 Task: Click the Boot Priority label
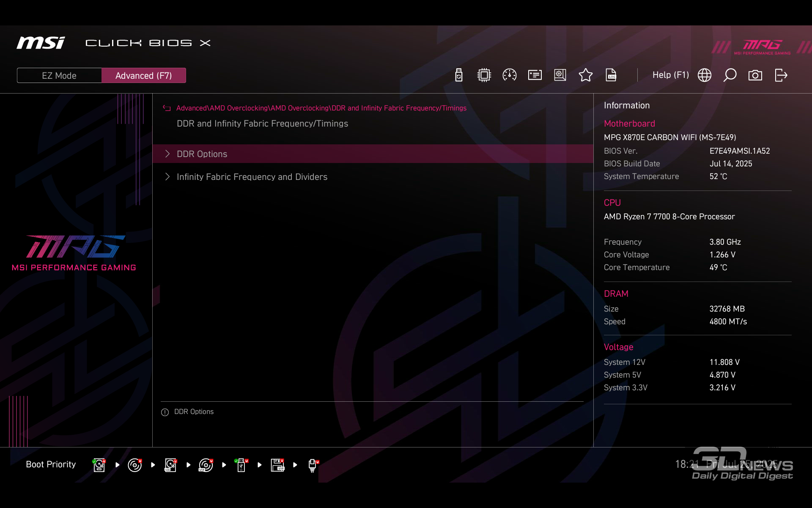(x=51, y=464)
